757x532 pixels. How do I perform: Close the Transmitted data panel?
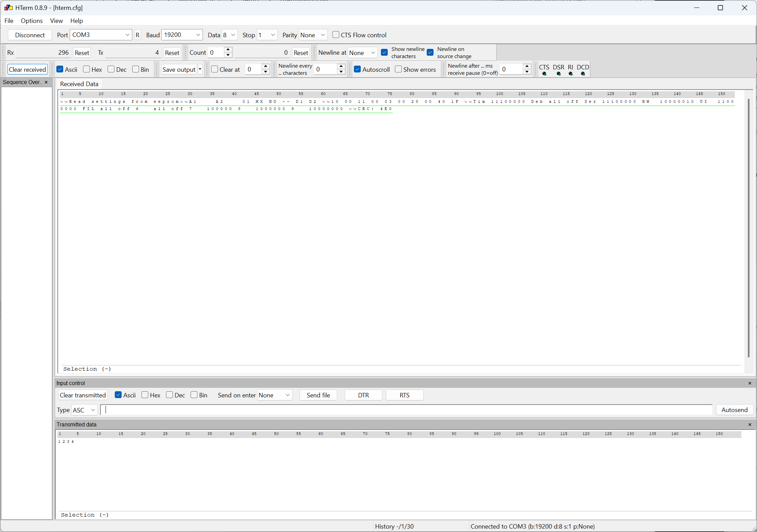tap(750, 425)
